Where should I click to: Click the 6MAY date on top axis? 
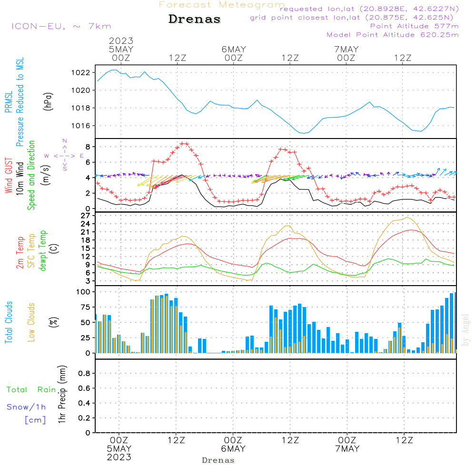(x=233, y=49)
